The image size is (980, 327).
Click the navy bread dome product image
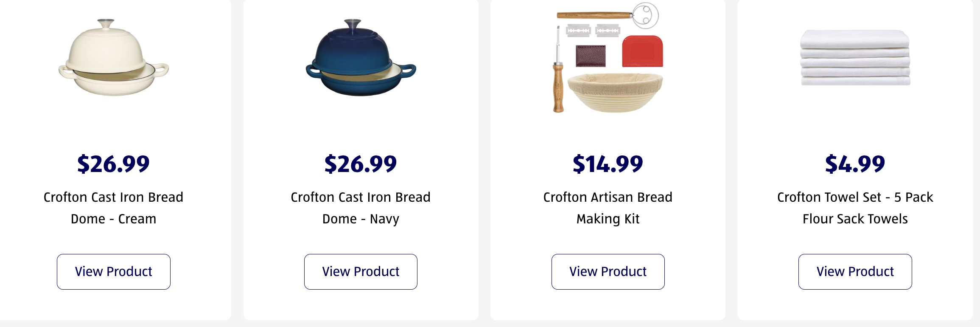pos(361,58)
